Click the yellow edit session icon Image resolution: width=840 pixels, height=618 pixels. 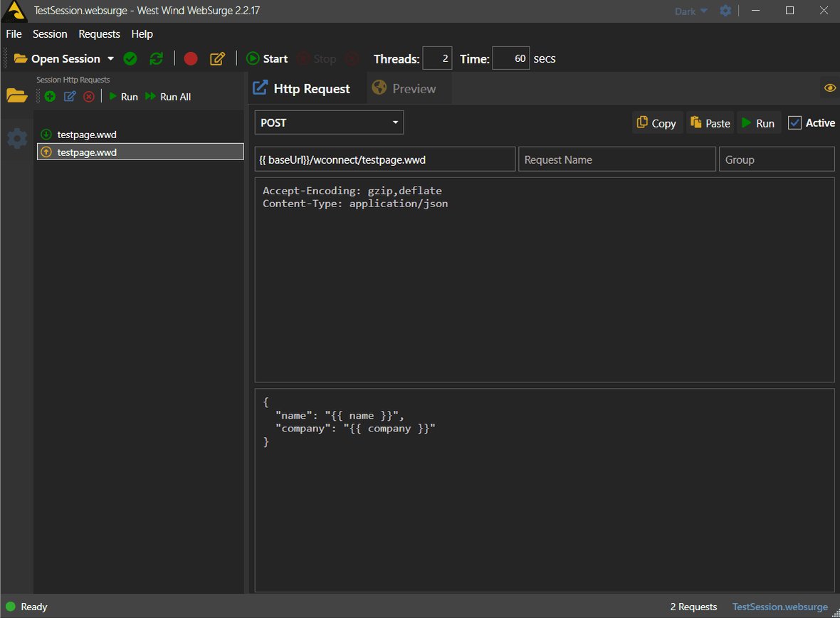click(217, 58)
